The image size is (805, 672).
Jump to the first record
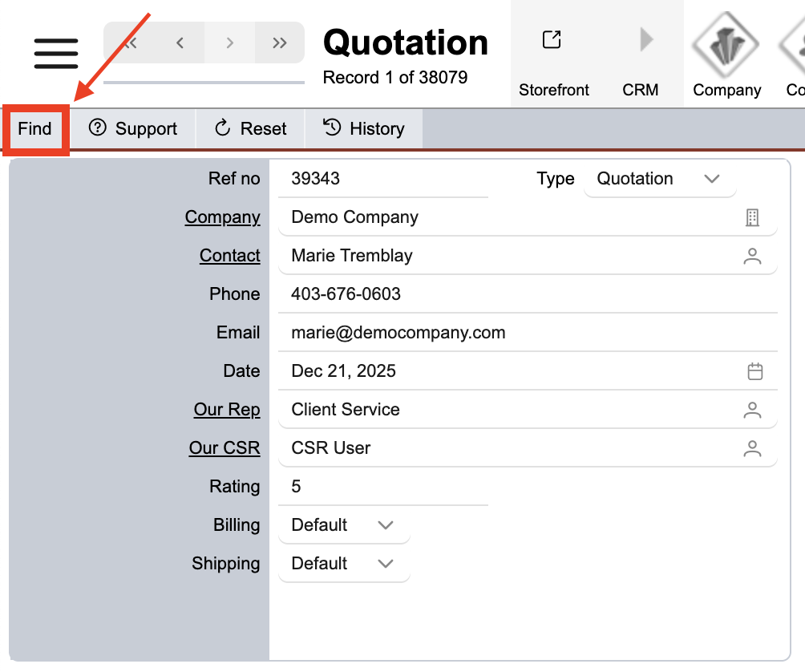pyautogui.click(x=130, y=43)
